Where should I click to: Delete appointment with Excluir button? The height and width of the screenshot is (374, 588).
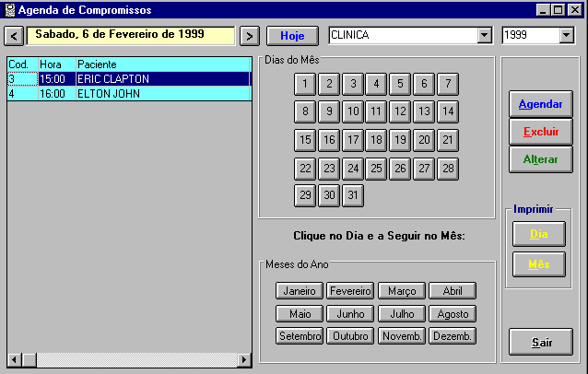pos(541,132)
